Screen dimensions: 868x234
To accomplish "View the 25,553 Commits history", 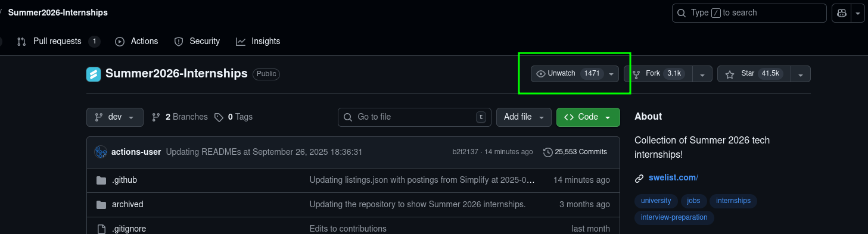I will [x=575, y=152].
